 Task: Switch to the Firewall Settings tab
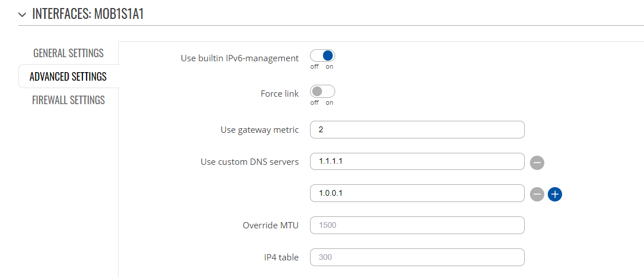(68, 100)
